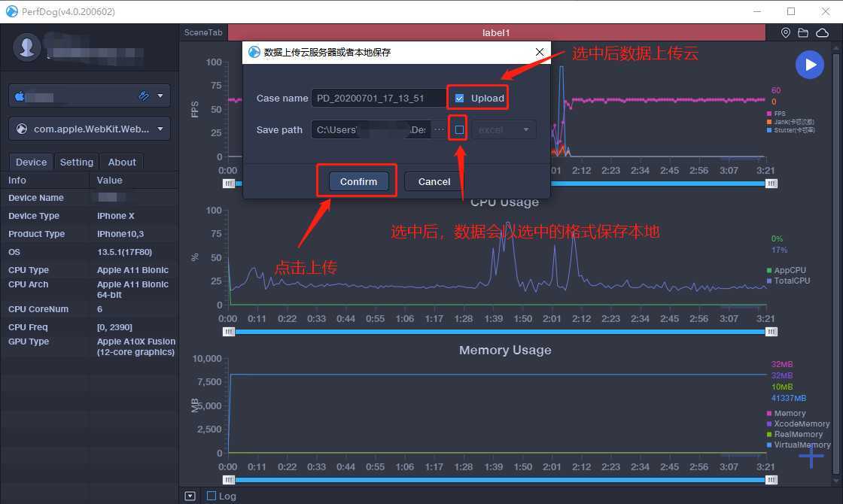This screenshot has height=504, width=843.
Task: Click the browse ellipsis button for save path
Action: [440, 129]
